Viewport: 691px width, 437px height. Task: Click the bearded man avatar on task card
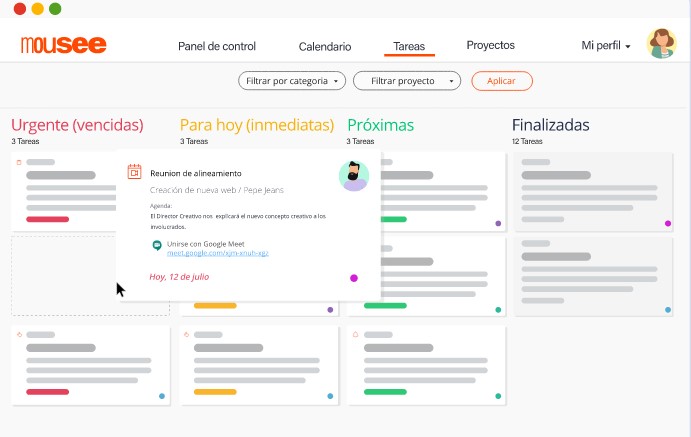click(x=354, y=176)
